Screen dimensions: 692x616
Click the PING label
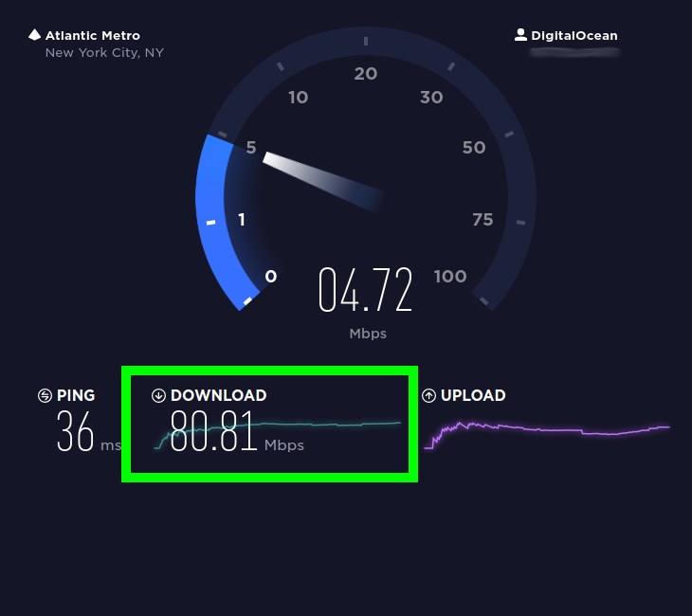(x=76, y=395)
